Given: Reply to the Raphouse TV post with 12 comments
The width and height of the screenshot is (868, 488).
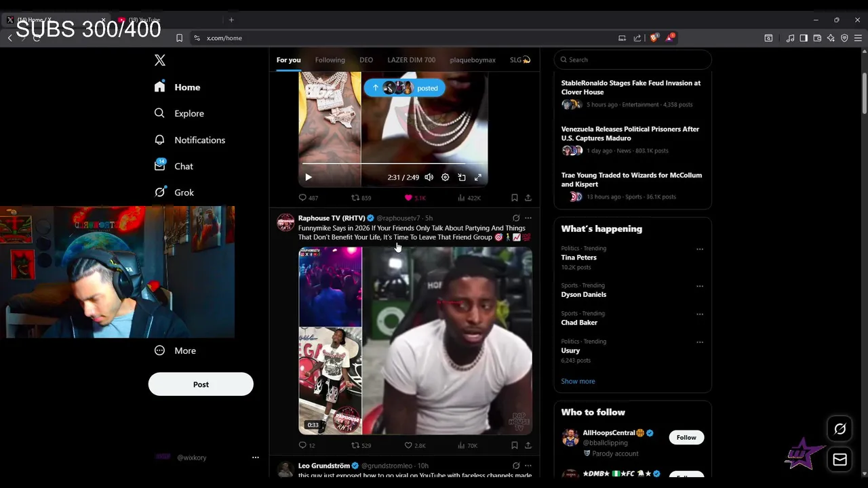Looking at the screenshot, I should click(307, 445).
